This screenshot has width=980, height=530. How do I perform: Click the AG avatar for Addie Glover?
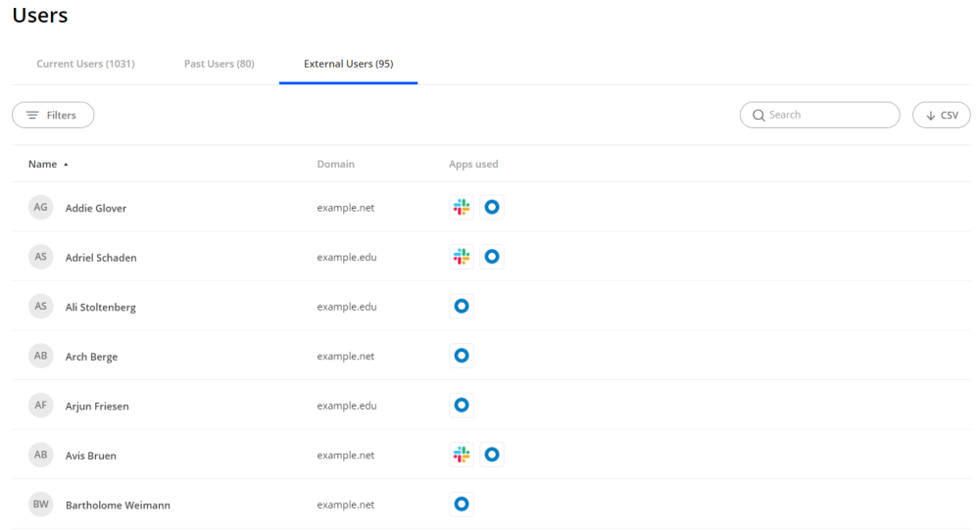(40, 208)
